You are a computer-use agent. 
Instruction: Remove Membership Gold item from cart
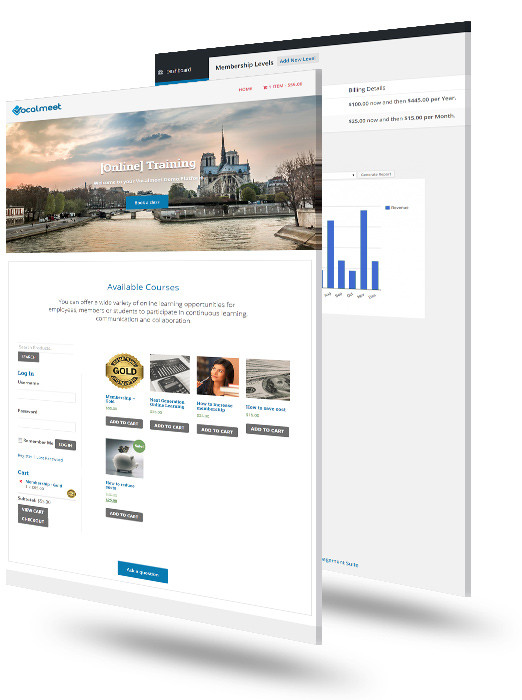pyautogui.click(x=21, y=481)
